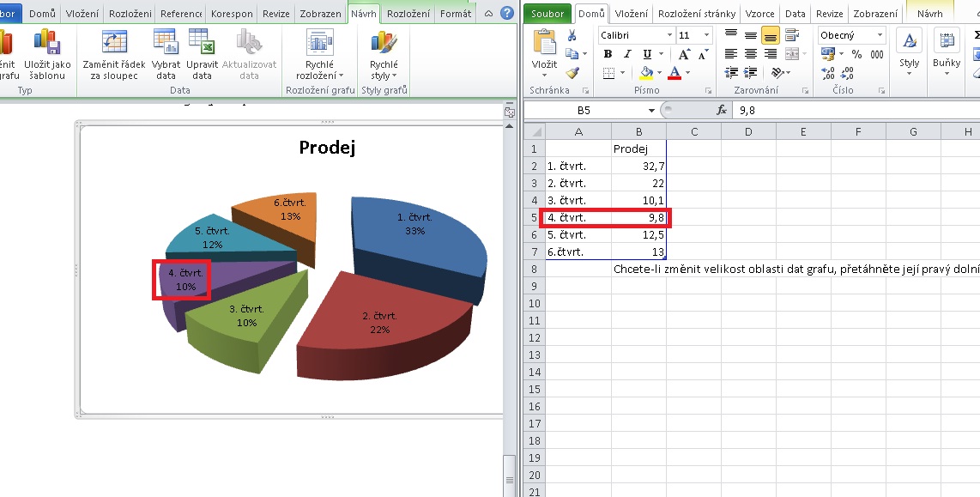Click the Cut scissors icon in Excel
The height and width of the screenshot is (497, 980).
pos(572,36)
